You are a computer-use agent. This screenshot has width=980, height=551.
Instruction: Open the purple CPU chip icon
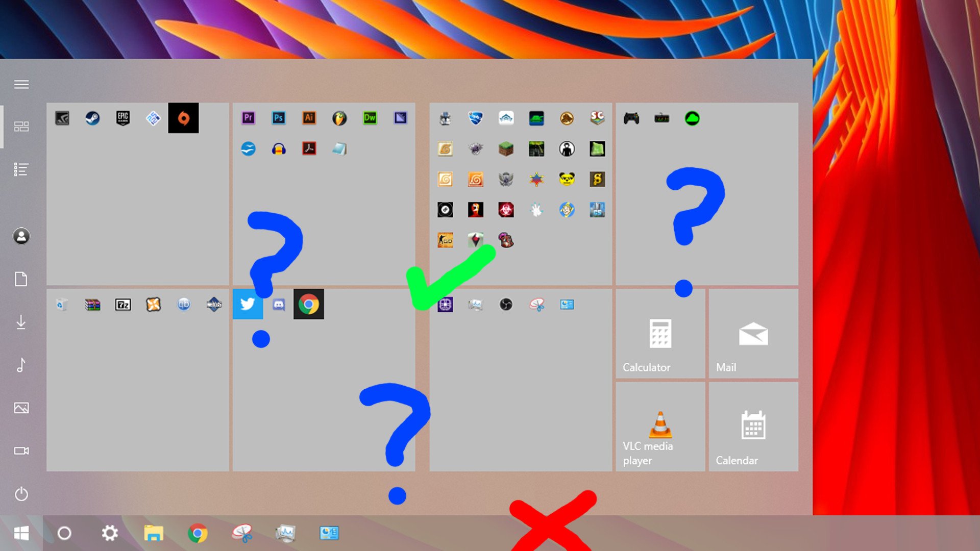[445, 305]
